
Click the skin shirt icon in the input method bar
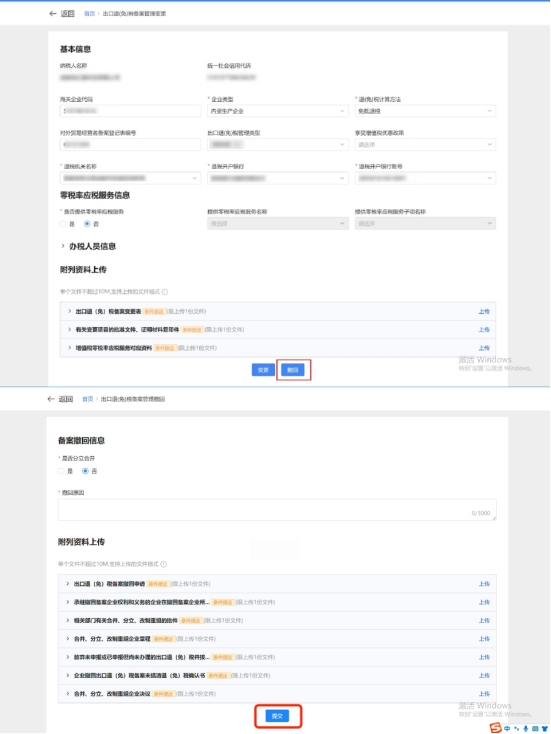pyautogui.click(x=544, y=728)
